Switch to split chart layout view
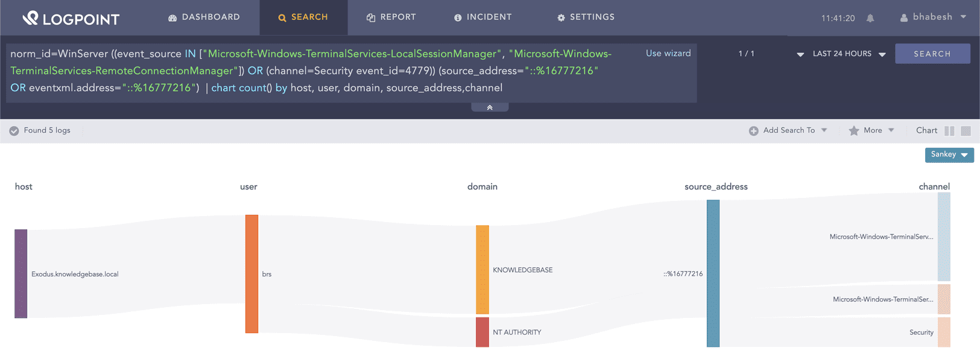Viewport: 980px width, 356px height. [949, 131]
